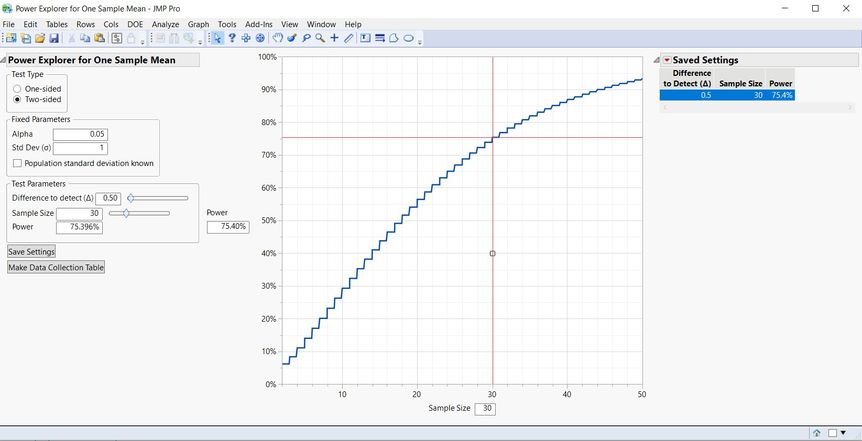The width and height of the screenshot is (862, 441).
Task: Open the Add-Ins menu
Action: tap(258, 24)
